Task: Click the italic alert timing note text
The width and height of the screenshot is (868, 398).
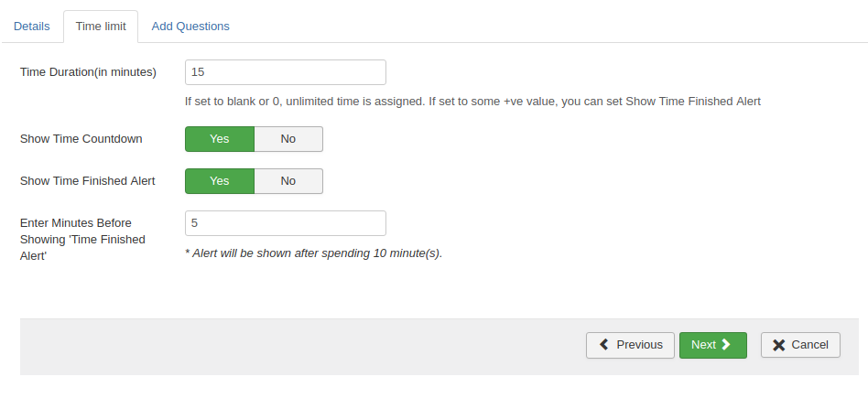Action: (x=313, y=253)
